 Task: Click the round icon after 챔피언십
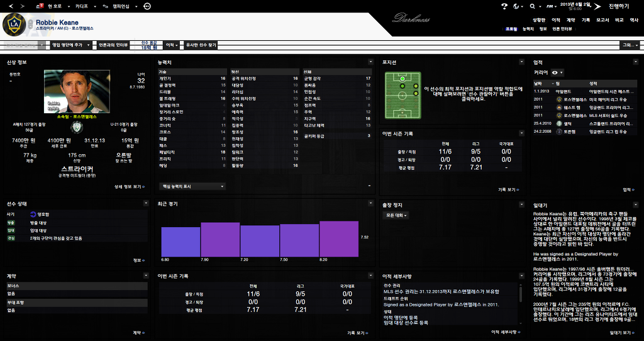click(147, 6)
